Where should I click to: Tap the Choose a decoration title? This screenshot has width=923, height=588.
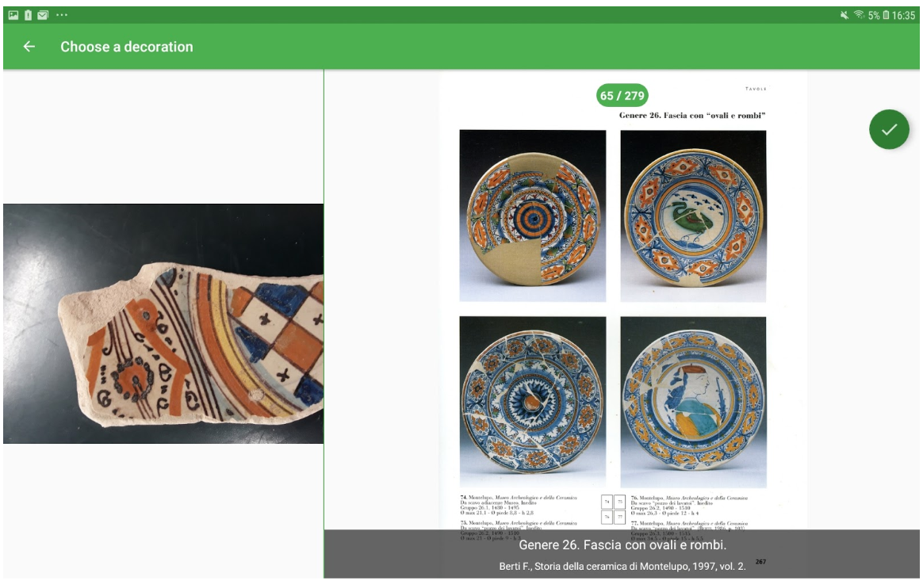pyautogui.click(x=127, y=47)
